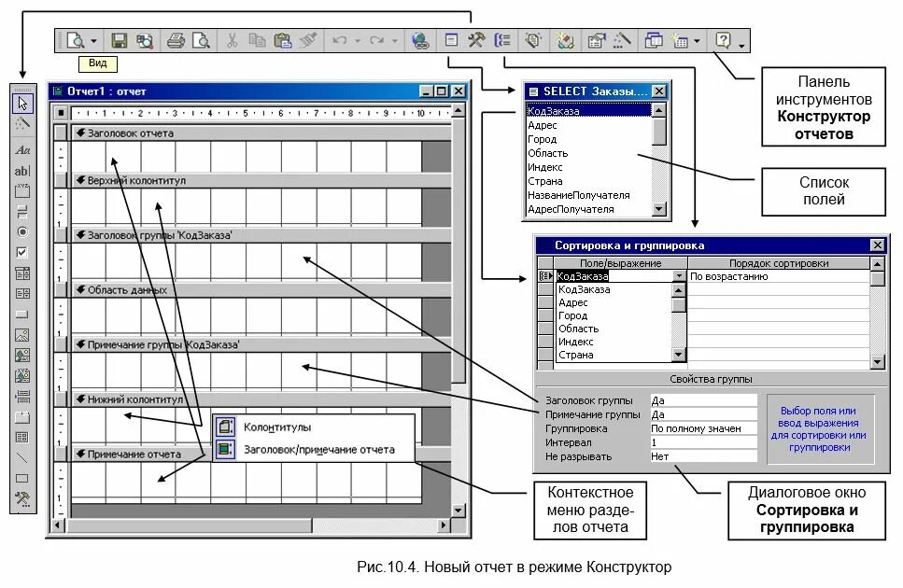Toggle the Toolbox hammer-and-wrench toolbar button
This screenshot has height=588, width=903.
coord(476,41)
